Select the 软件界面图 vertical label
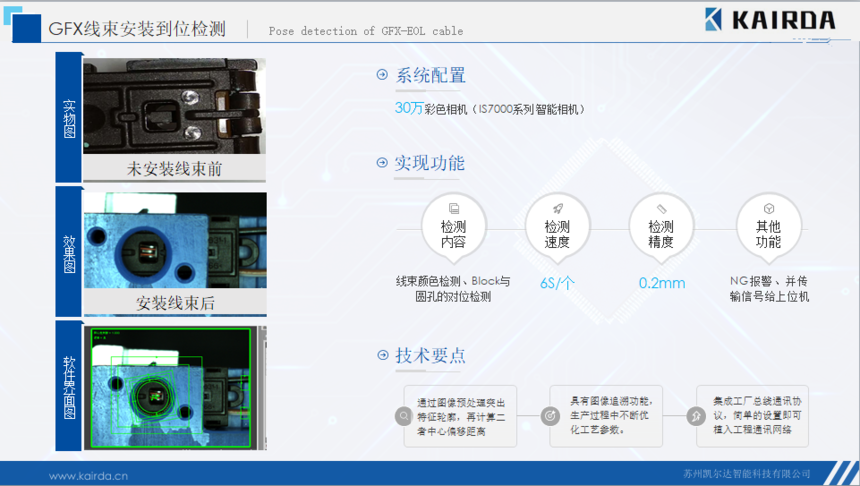860x486 pixels. [69, 386]
